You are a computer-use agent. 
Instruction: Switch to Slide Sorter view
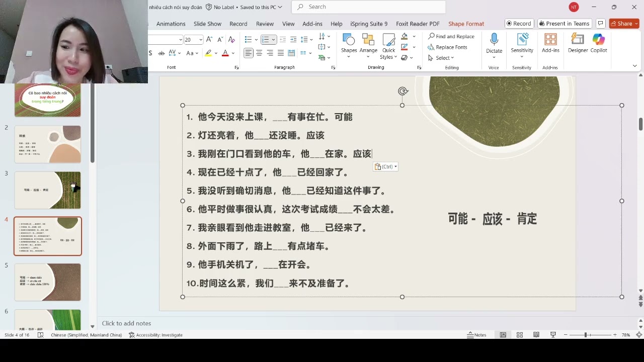point(520,335)
